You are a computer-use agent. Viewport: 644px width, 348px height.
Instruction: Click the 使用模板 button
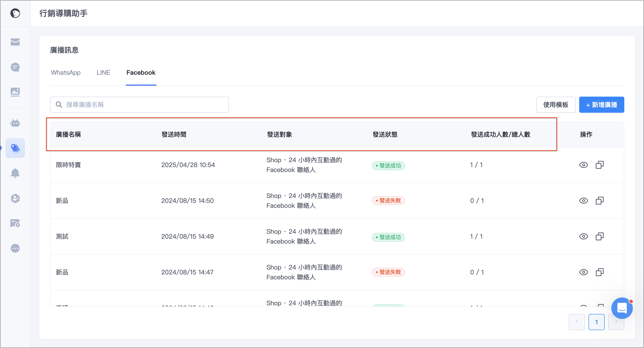click(x=556, y=105)
